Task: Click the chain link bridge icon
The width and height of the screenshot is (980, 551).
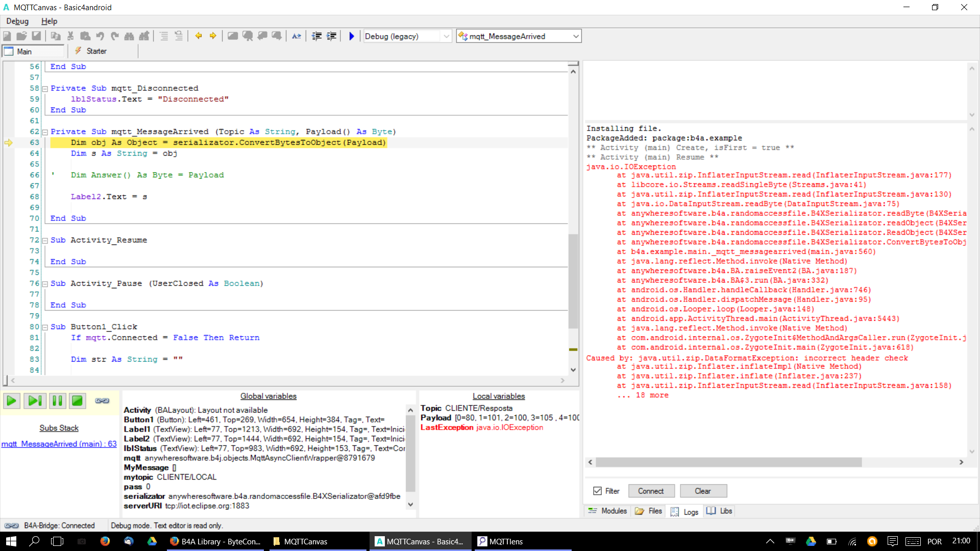Action: coord(102,401)
